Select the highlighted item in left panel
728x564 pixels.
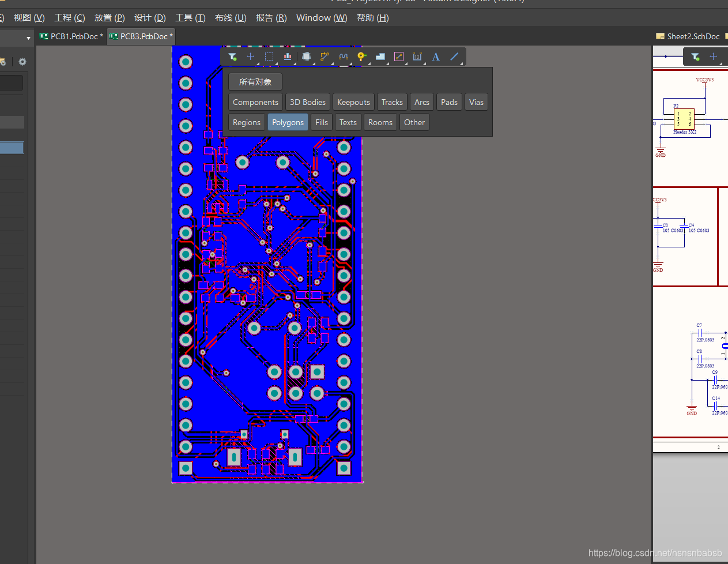12,148
